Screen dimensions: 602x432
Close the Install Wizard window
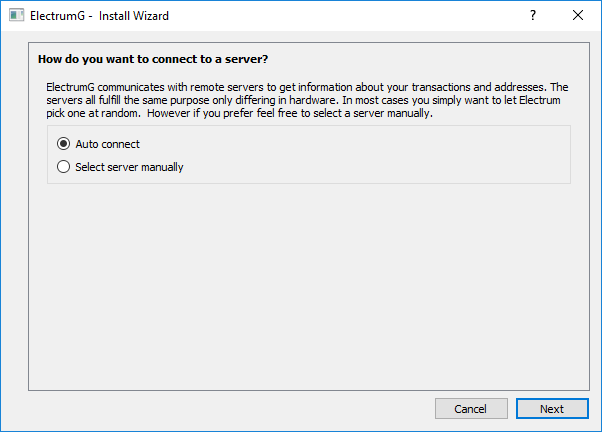[x=578, y=16]
